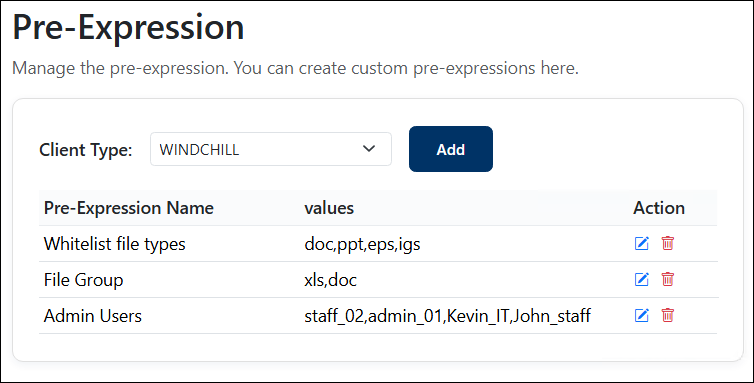
Task: Select the Pre-Expression Name column header
Action: point(128,208)
